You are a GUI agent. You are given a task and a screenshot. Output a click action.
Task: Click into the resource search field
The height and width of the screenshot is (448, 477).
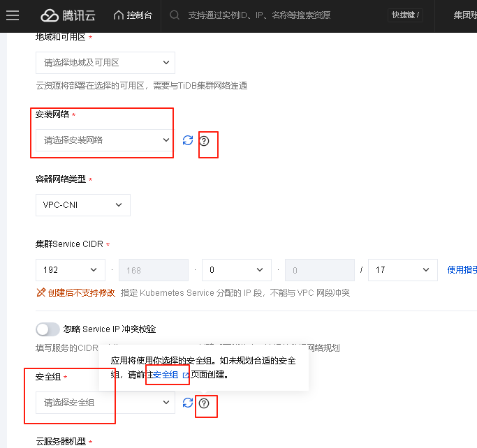tap(279, 15)
